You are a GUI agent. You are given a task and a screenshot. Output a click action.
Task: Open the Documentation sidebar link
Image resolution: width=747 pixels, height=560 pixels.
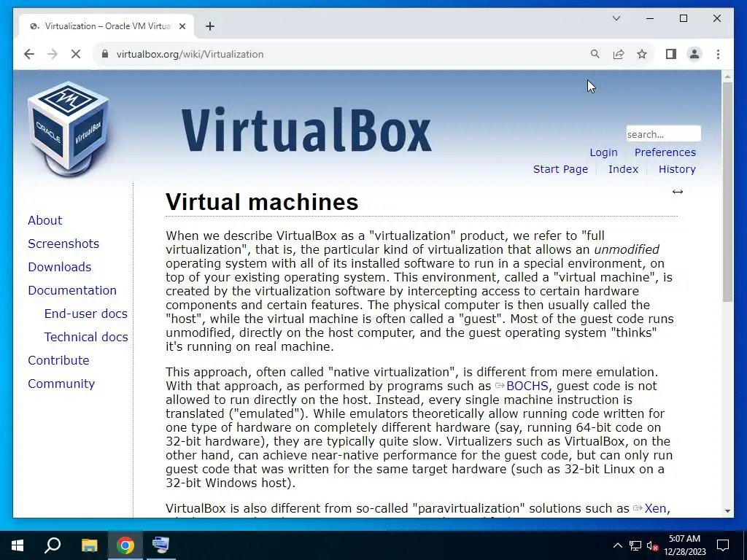point(72,290)
